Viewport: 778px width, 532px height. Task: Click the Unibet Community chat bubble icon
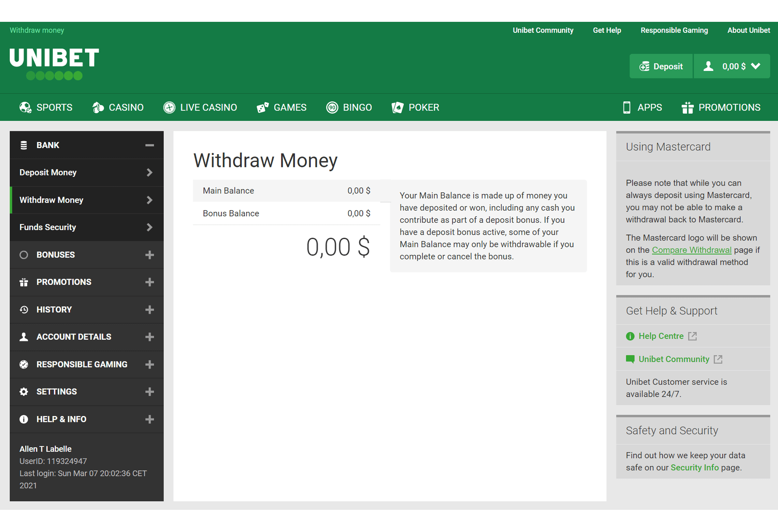click(630, 359)
